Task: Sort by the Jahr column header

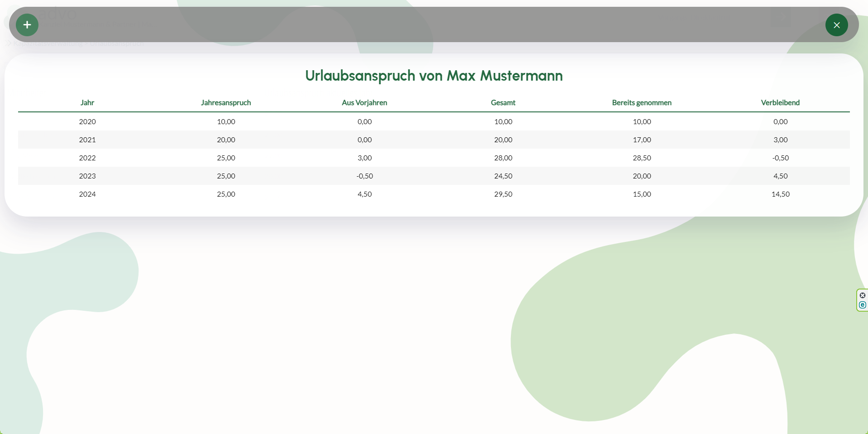Action: [87, 103]
